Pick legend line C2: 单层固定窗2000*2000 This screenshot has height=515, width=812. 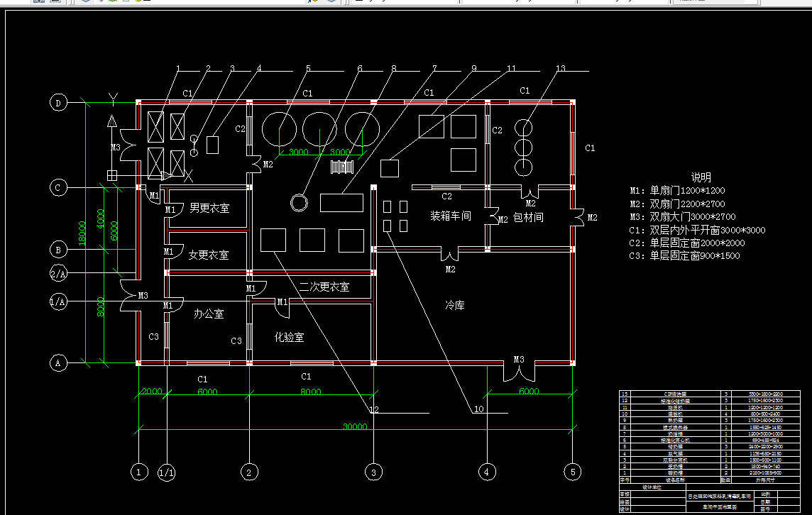[687, 243]
